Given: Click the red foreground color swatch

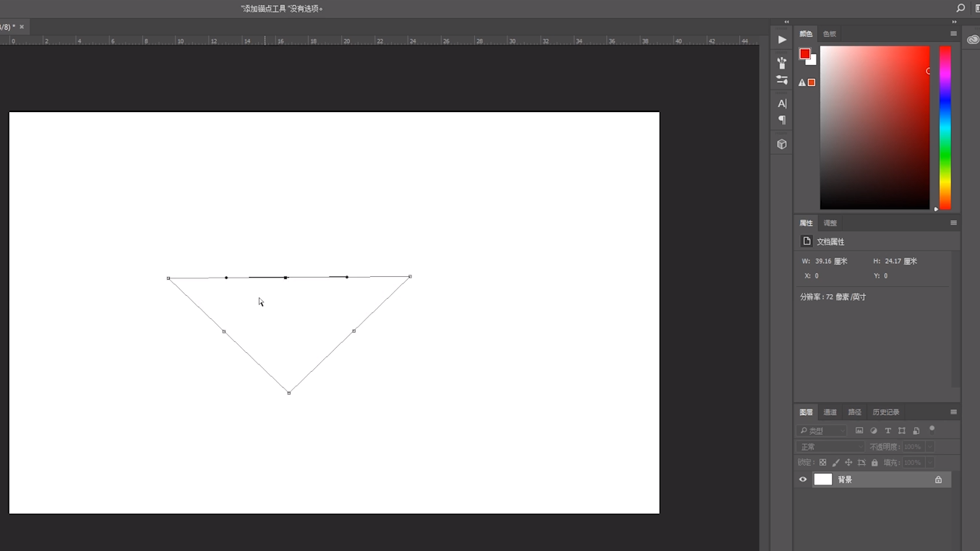Looking at the screenshot, I should [804, 54].
